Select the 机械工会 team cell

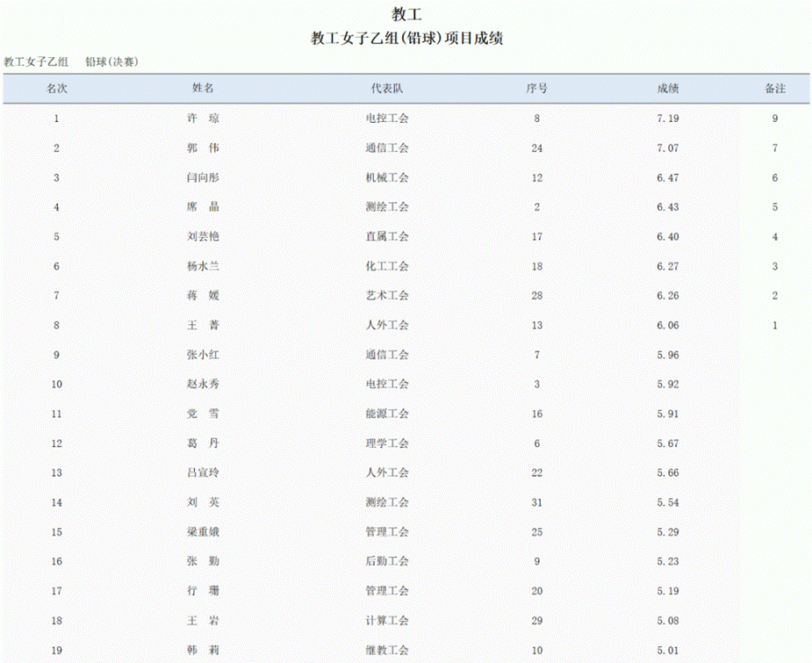point(387,177)
